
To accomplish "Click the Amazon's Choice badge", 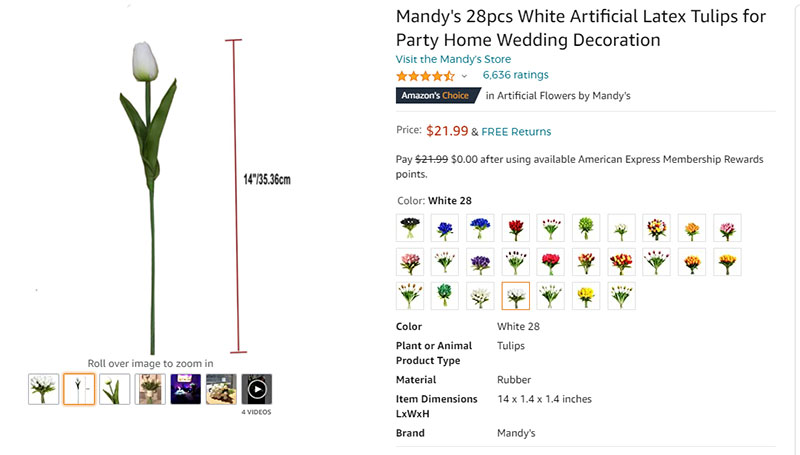I will [x=438, y=95].
